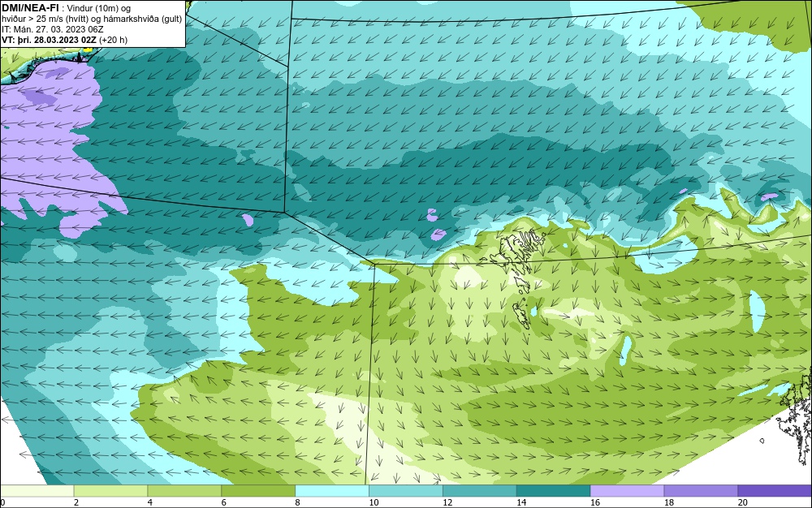Click the legend scale value '12'
Image resolution: width=812 pixels, height=508 pixels.
coord(447,502)
